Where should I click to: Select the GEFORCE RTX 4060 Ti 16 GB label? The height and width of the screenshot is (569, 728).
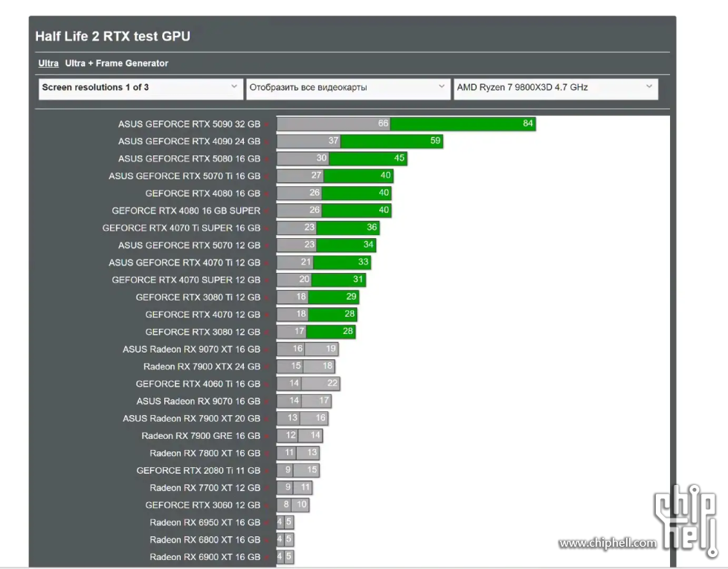click(199, 384)
